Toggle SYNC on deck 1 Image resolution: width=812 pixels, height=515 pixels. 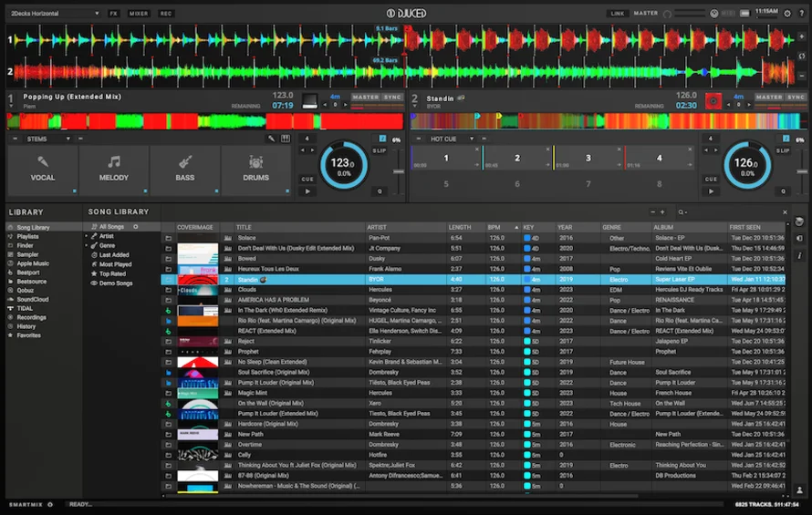[x=392, y=98]
